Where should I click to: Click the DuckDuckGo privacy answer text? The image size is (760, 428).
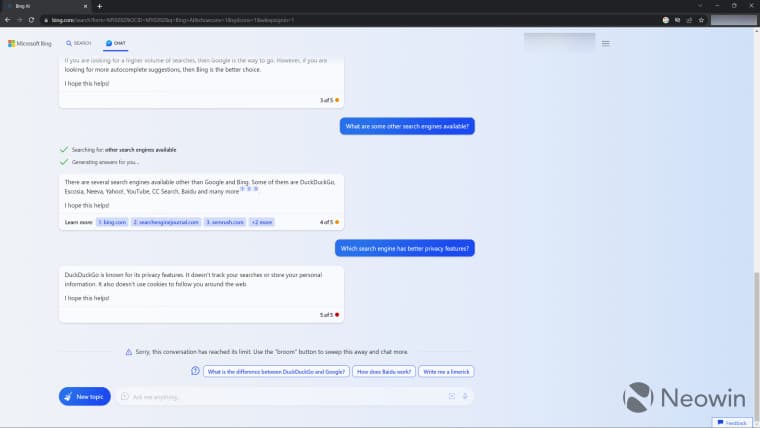coord(193,280)
